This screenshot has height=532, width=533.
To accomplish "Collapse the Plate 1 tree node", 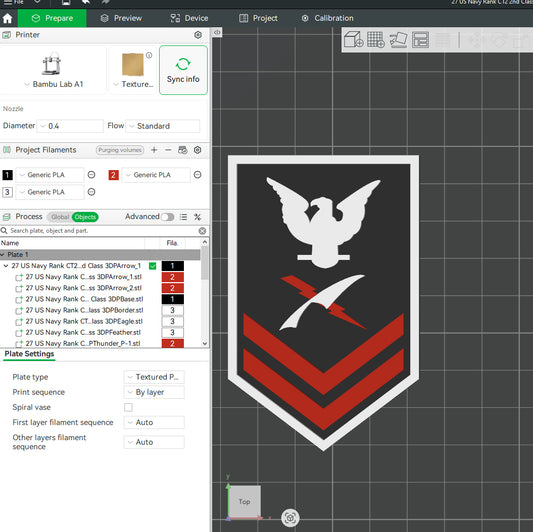I will tap(2, 255).
